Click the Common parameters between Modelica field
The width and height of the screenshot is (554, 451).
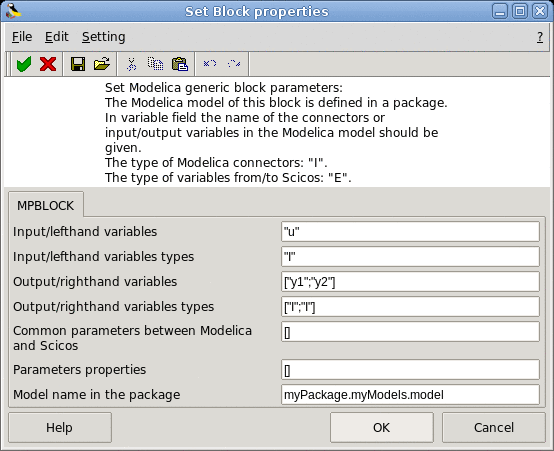410,332
